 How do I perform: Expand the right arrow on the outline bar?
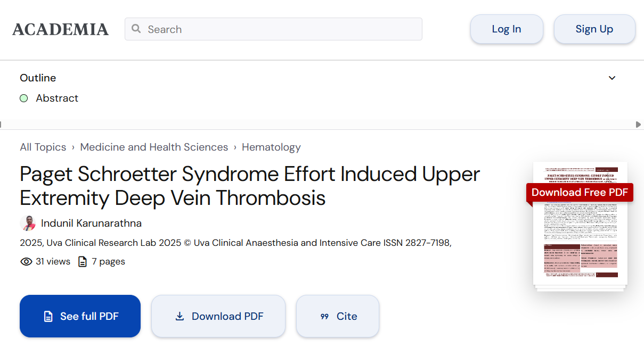pos(638,125)
